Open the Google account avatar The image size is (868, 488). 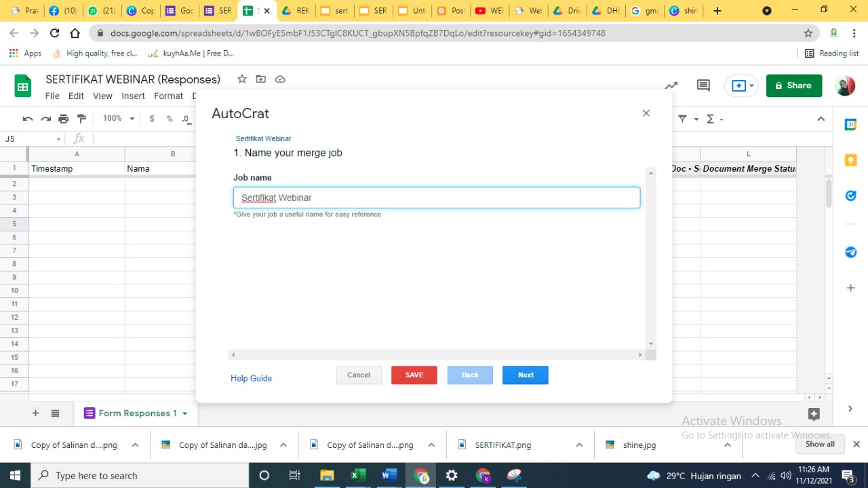click(845, 86)
